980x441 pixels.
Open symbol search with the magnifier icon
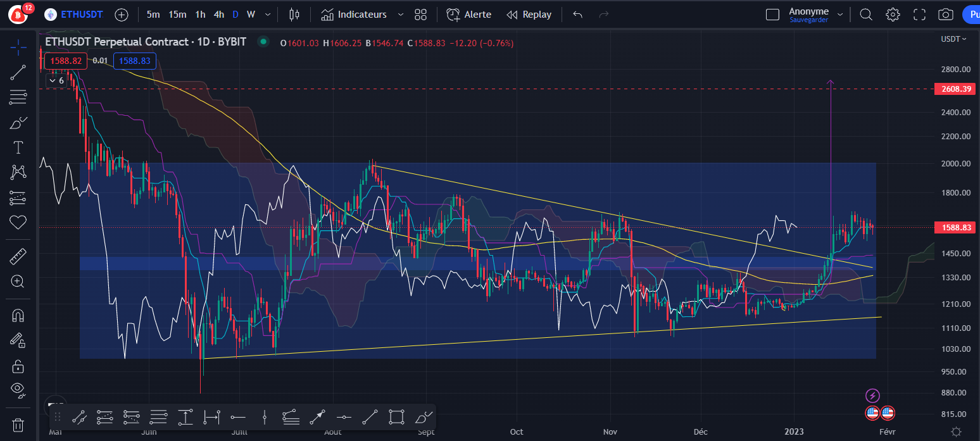[x=865, y=14]
